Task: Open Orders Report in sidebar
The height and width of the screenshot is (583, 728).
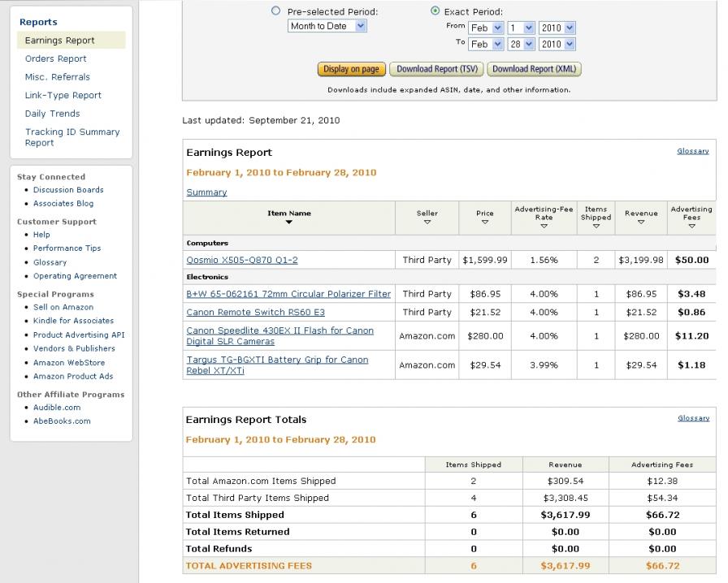Action: (56, 58)
